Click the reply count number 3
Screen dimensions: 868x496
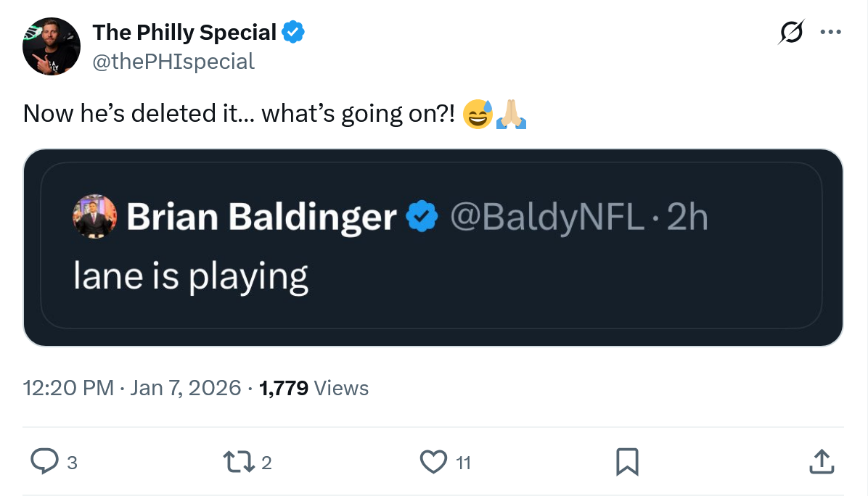[x=71, y=462]
